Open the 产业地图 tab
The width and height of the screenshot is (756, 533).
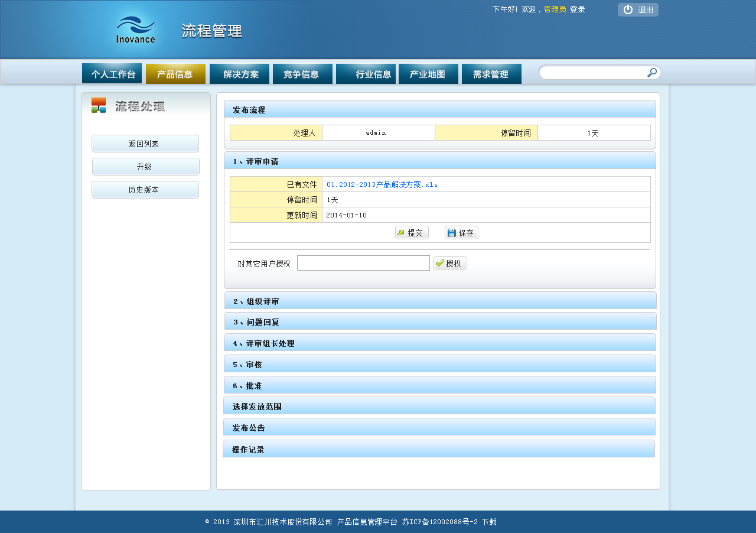pos(428,74)
